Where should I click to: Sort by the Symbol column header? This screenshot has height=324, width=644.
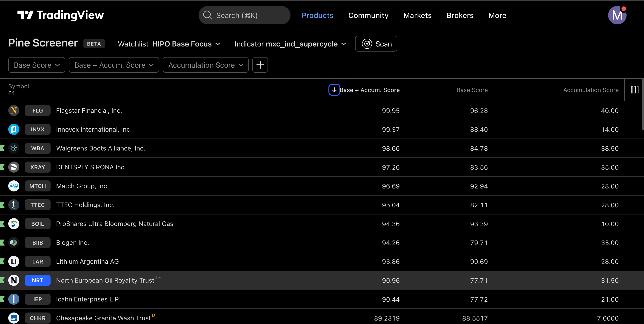[x=18, y=86]
